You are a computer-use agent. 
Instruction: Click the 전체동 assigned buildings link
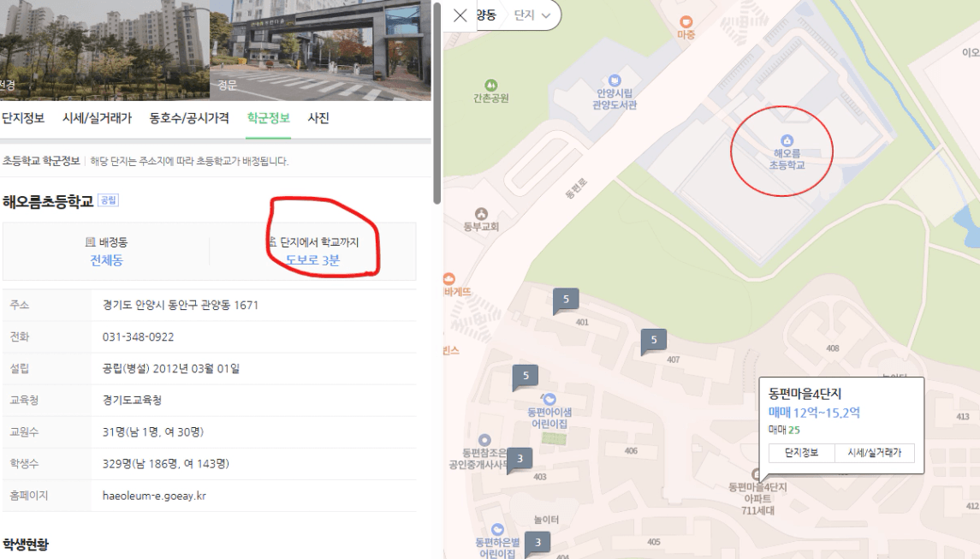click(x=106, y=260)
